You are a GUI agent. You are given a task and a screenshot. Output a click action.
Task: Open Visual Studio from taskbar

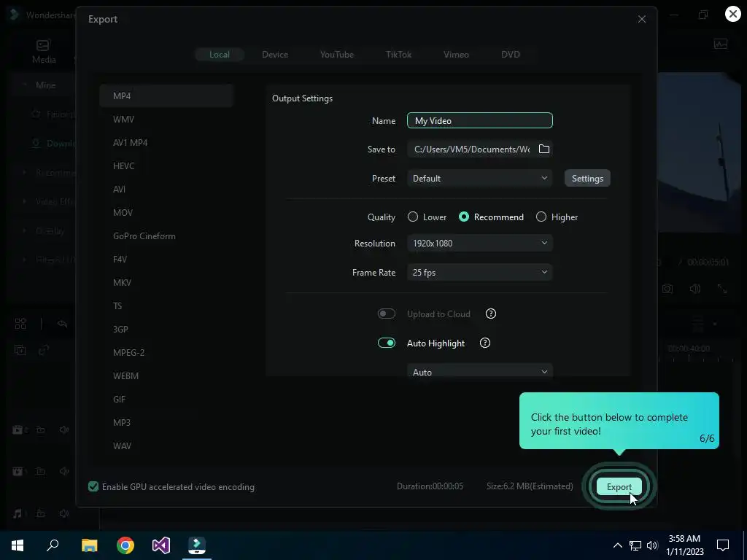pos(161,545)
